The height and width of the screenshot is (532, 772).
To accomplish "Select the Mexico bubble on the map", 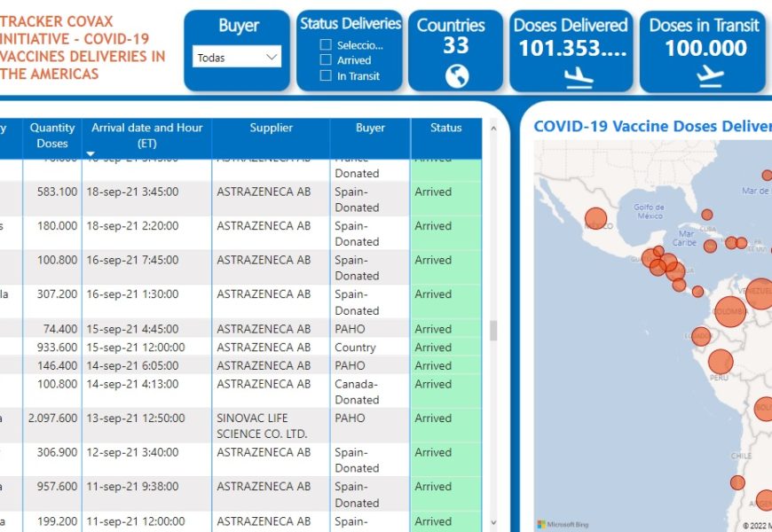I will 595,218.
